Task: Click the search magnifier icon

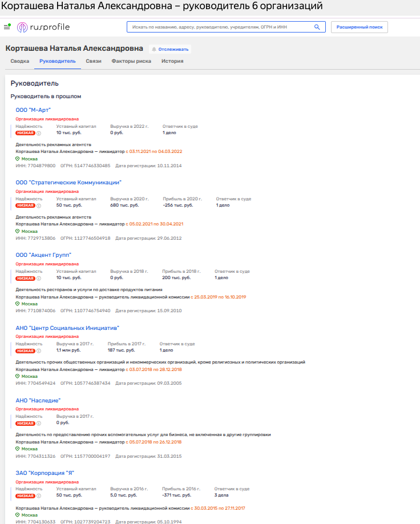Action: 317,27
